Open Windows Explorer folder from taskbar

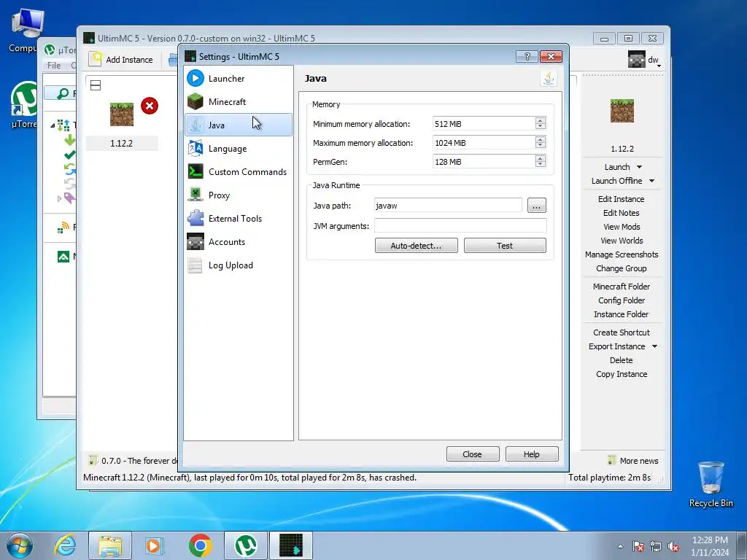point(110,545)
